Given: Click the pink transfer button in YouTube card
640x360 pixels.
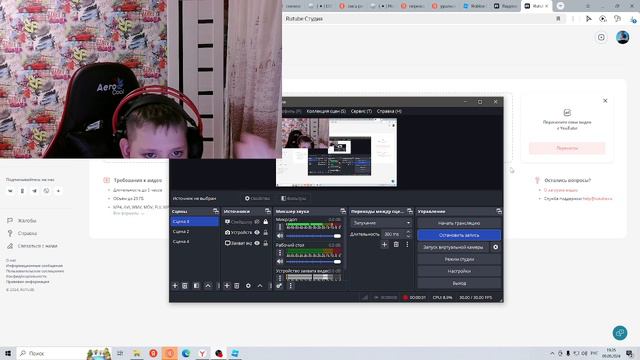Looking at the screenshot, I should (x=567, y=148).
